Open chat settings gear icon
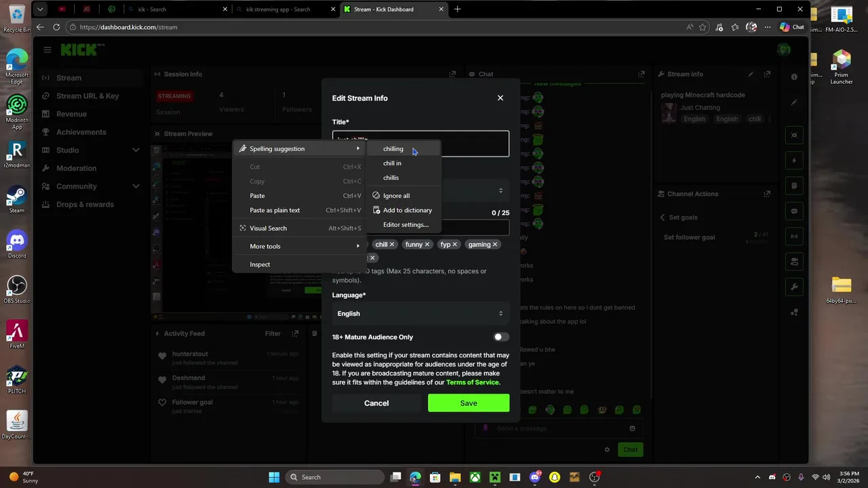 click(x=607, y=449)
